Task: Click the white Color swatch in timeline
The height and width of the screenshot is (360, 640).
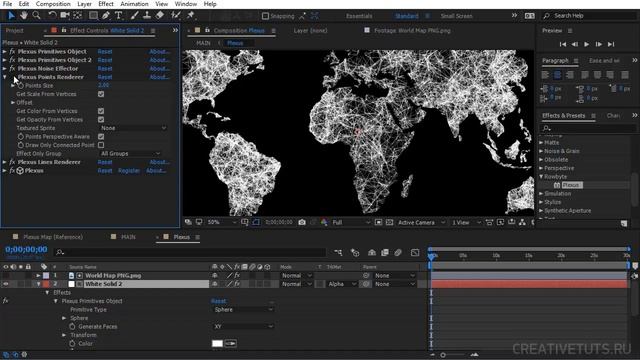Action: click(217, 344)
